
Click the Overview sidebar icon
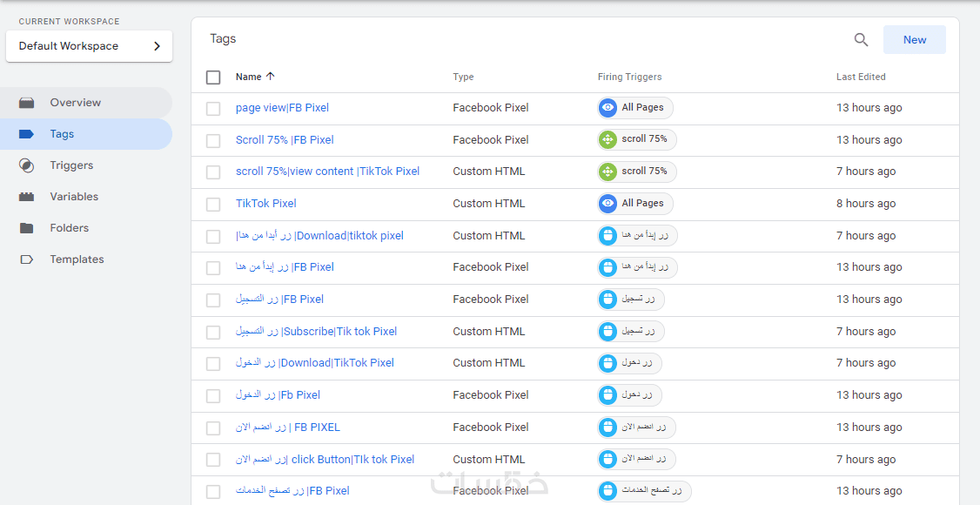pos(27,103)
